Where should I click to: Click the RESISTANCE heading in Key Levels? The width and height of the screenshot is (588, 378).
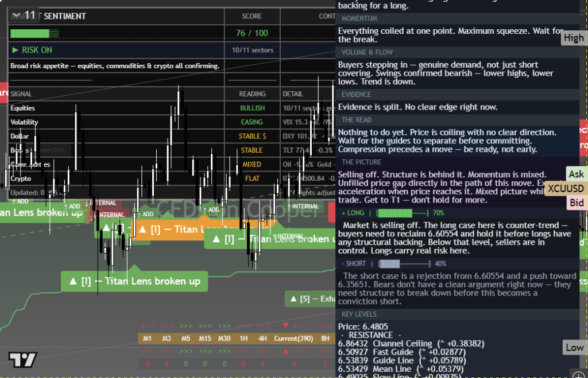coord(370,336)
